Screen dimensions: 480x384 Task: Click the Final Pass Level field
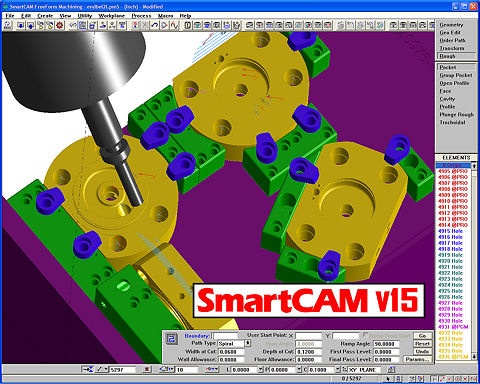(x=386, y=360)
